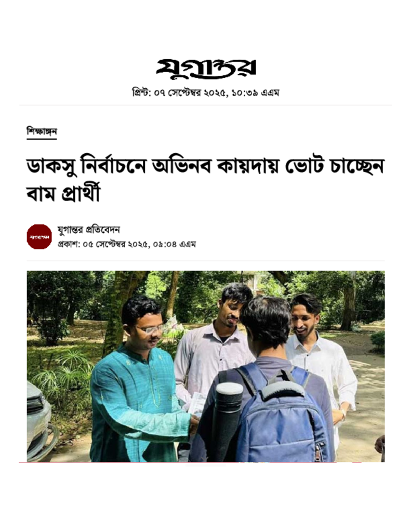Click the round maroon author avatar

tap(39, 237)
